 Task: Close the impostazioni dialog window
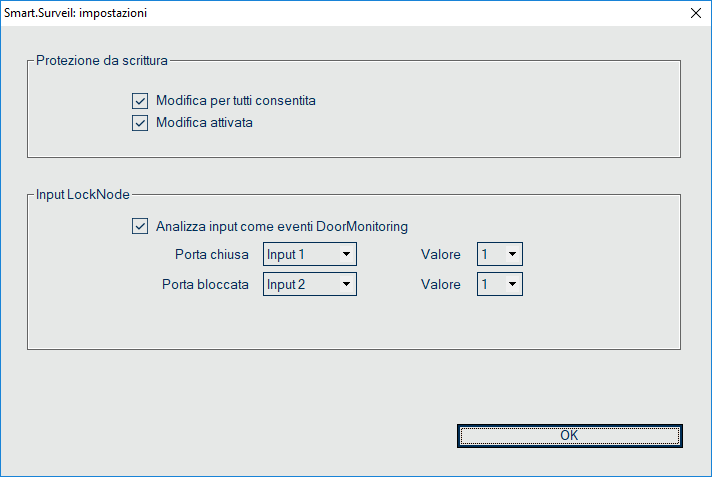(x=695, y=13)
